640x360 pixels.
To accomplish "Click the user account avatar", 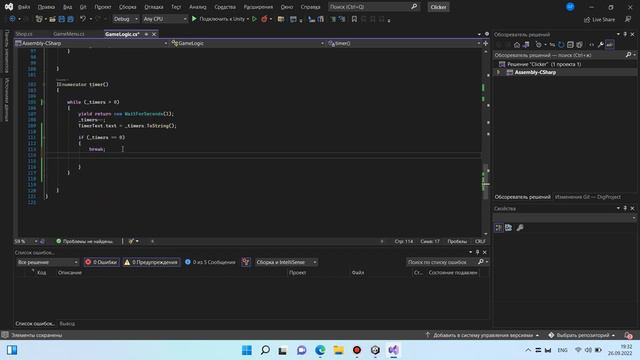I will tap(570, 7).
